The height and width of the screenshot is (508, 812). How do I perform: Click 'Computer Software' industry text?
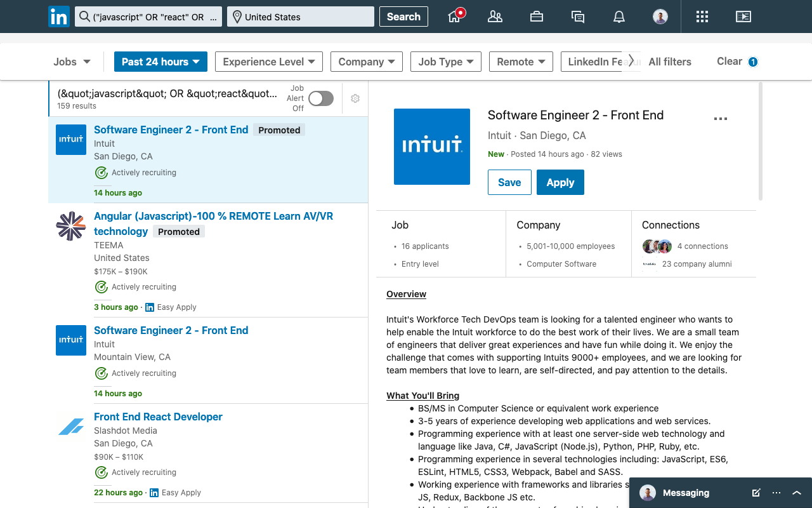tap(561, 264)
